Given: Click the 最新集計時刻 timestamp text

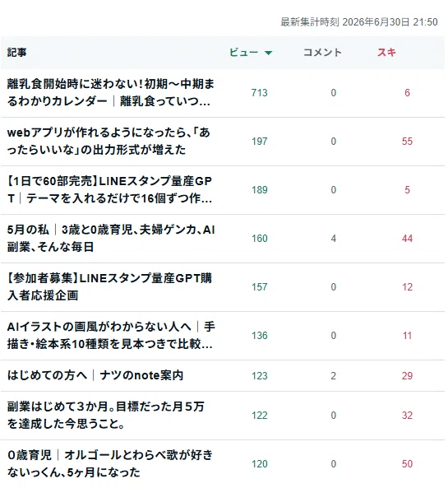Looking at the screenshot, I should click(359, 22).
